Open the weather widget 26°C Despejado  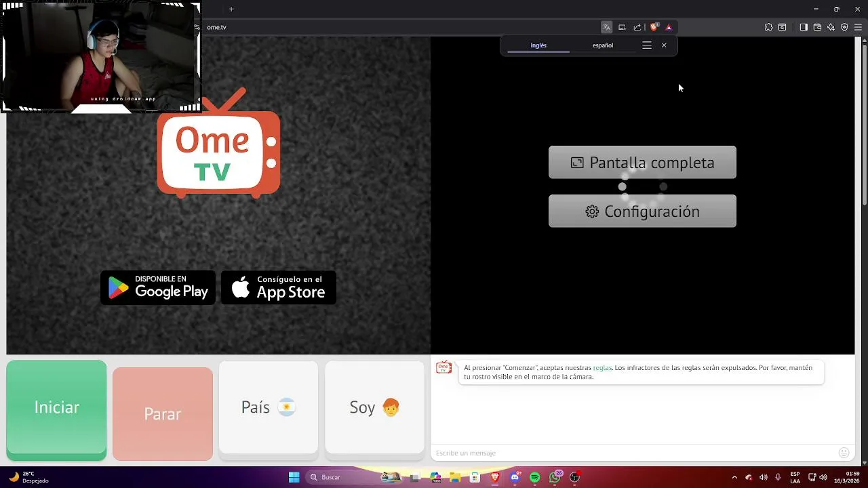pos(28,477)
